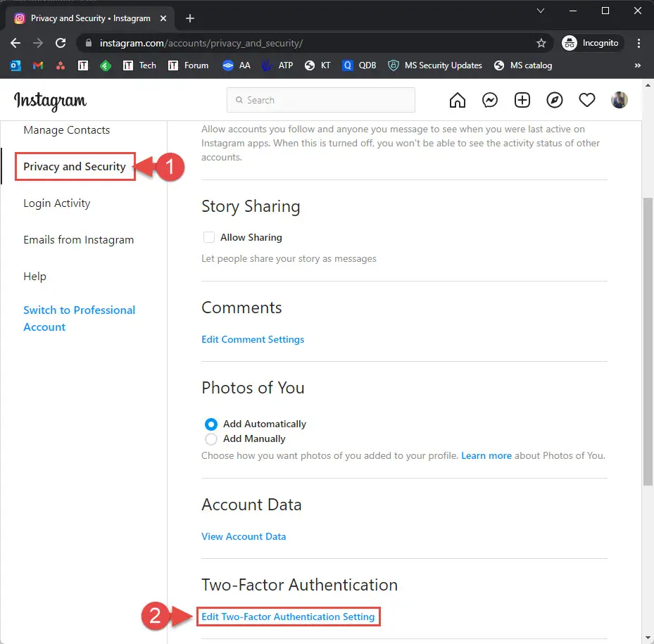Go to the Instagram Home feed icon

tap(457, 100)
